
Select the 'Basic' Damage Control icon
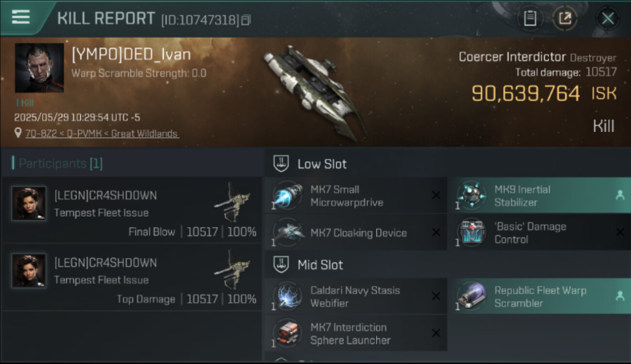pyautogui.click(x=471, y=232)
